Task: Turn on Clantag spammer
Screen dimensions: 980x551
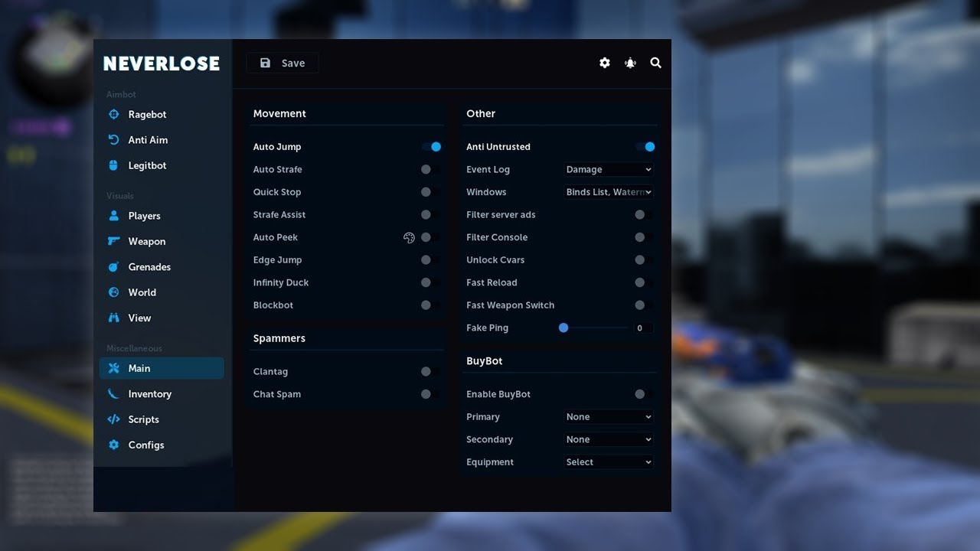Action: pos(431,371)
